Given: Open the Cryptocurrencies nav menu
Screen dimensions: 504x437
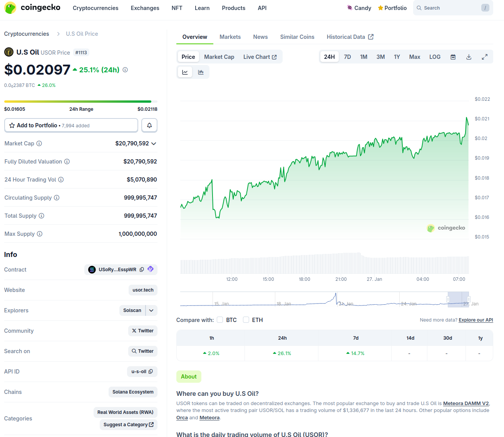Looking at the screenshot, I should tap(95, 8).
